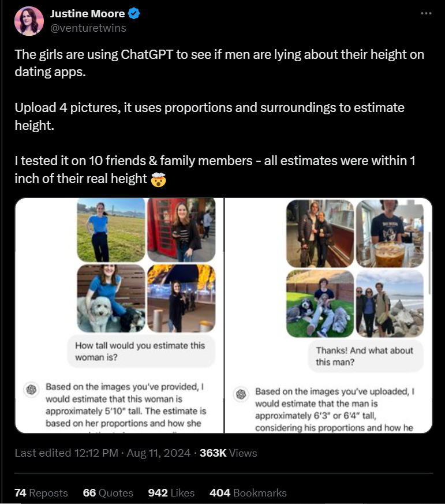445x504 pixels.
Task: Click the blue verified badge
Action: (x=134, y=13)
